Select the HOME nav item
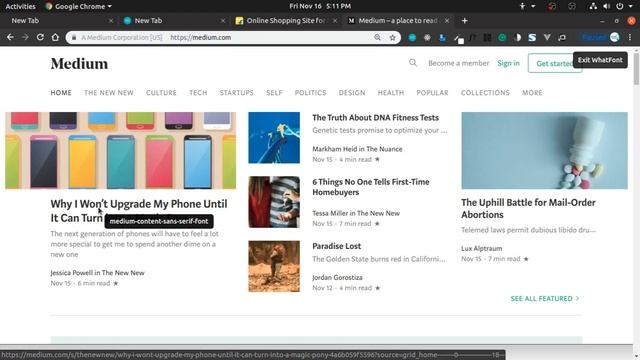 tap(61, 93)
